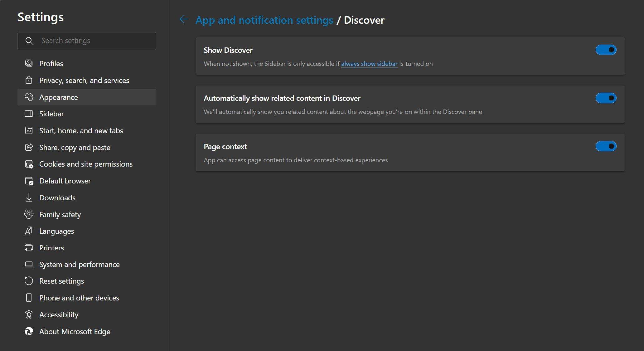Click the Downloads icon in sidebar
This screenshot has height=351, width=644.
click(x=29, y=197)
